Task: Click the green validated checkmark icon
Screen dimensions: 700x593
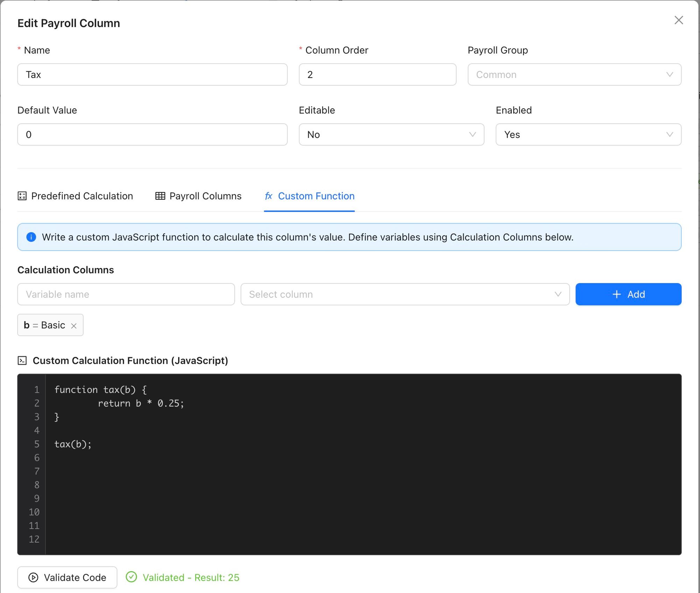Action: pos(131,577)
